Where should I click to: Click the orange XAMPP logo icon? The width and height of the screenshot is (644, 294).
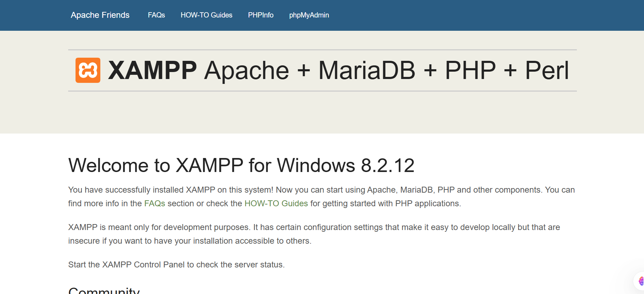[x=88, y=70]
